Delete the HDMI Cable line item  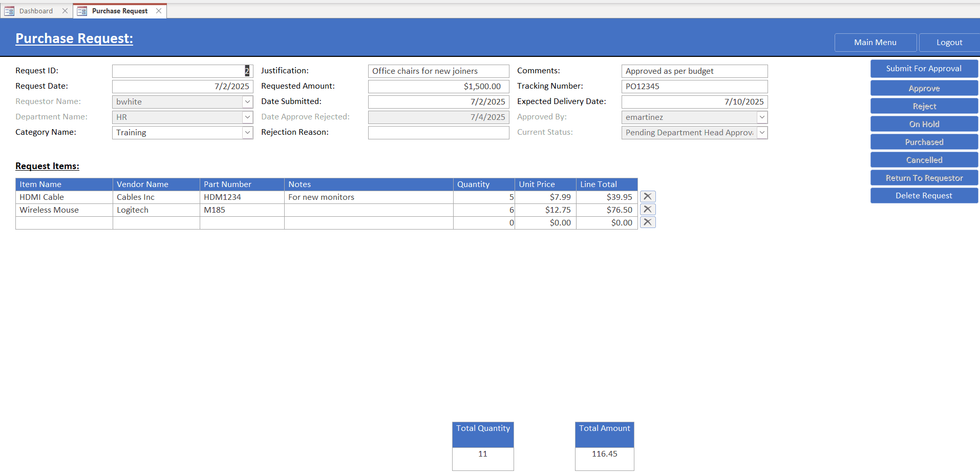648,196
